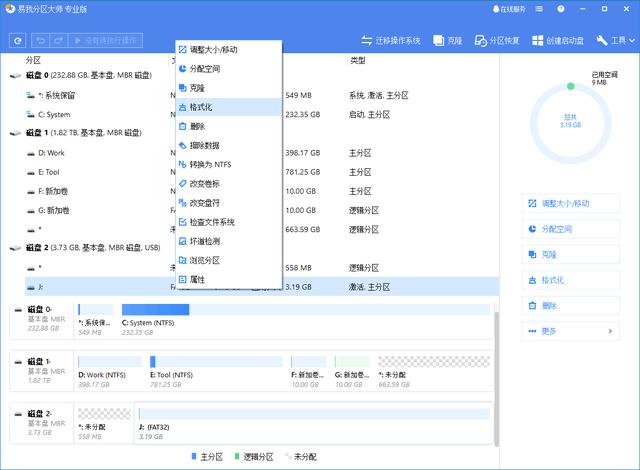Click the refresh icon in the toolbar
The width and height of the screenshot is (640, 470).
pos(18,41)
